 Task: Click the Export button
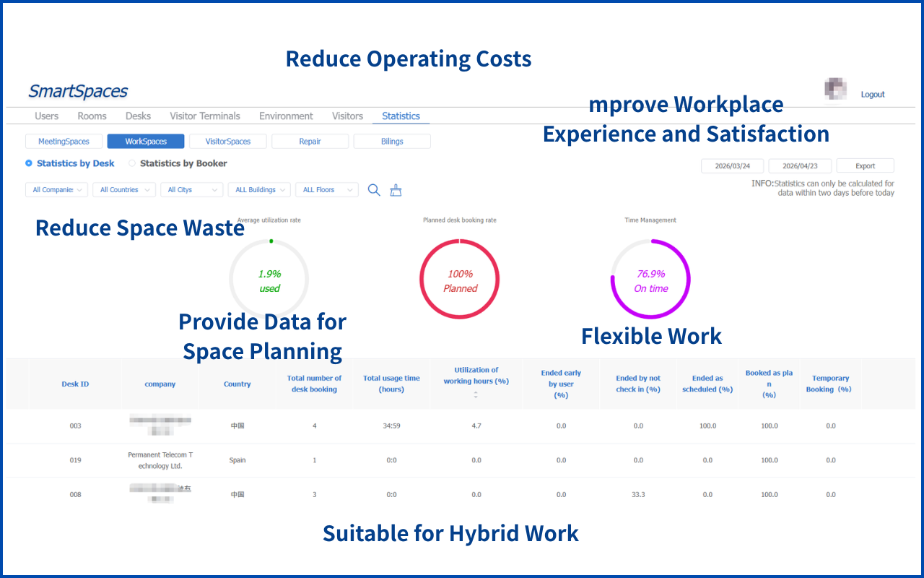point(865,166)
